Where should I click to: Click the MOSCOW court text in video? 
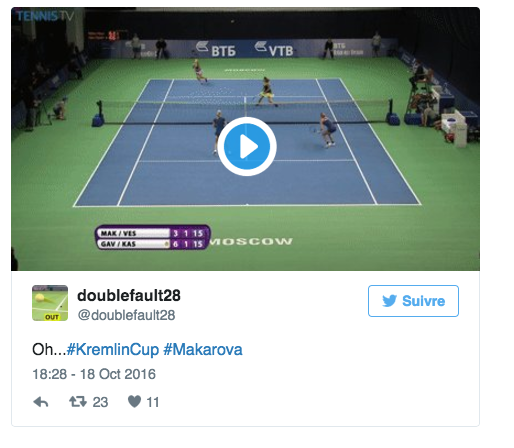[x=251, y=241]
